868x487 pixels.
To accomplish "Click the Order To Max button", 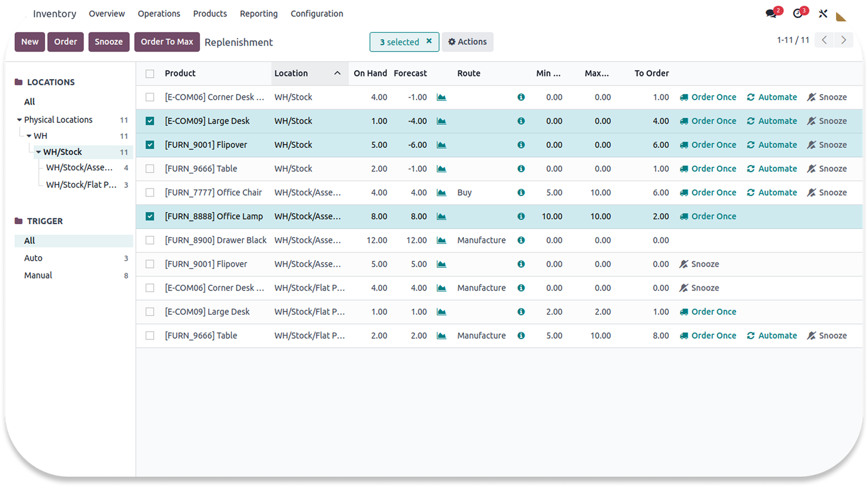I will click(x=167, y=42).
